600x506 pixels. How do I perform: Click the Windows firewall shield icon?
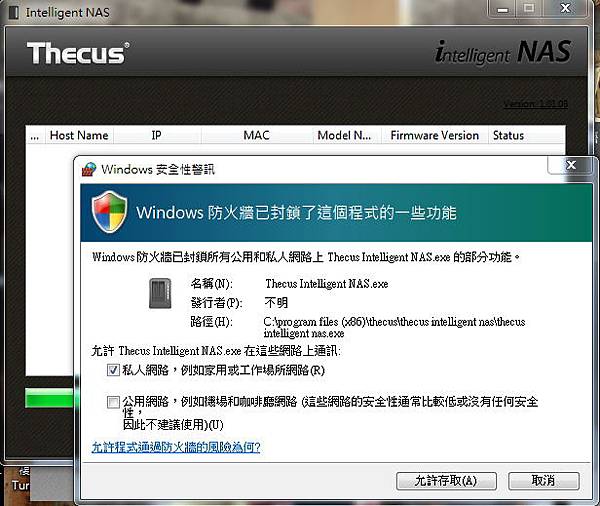[109, 212]
